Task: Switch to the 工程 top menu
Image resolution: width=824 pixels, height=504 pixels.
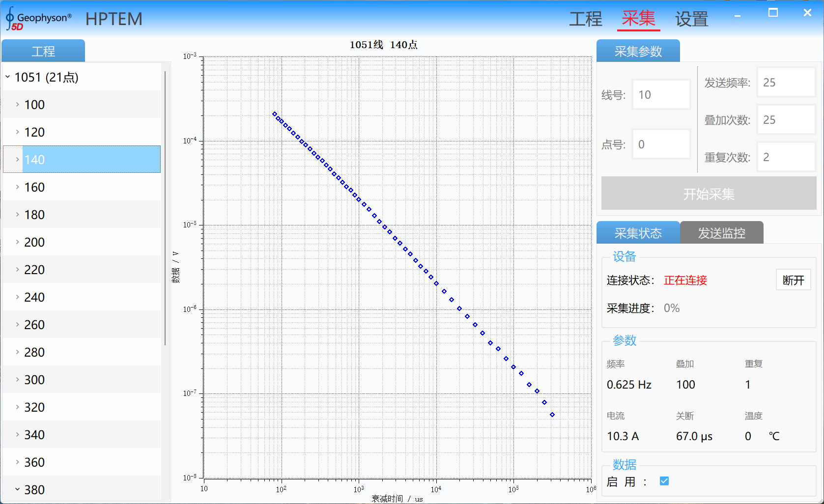Action: tap(585, 20)
